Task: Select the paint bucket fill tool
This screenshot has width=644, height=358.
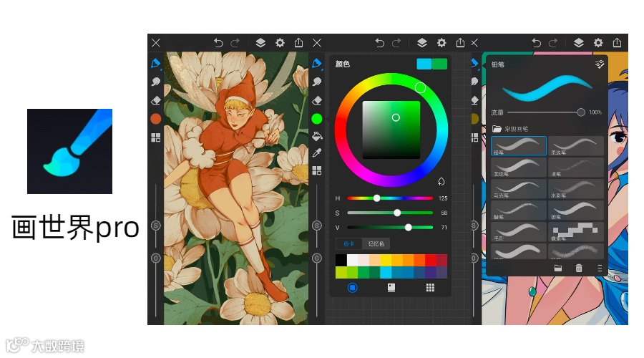Action: pos(317,136)
